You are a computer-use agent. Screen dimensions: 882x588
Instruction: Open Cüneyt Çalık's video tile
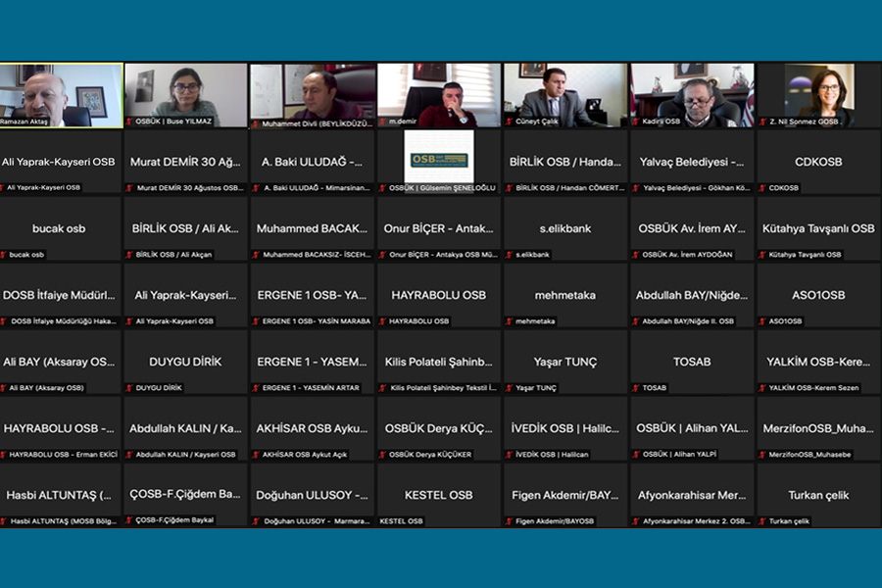(x=565, y=95)
